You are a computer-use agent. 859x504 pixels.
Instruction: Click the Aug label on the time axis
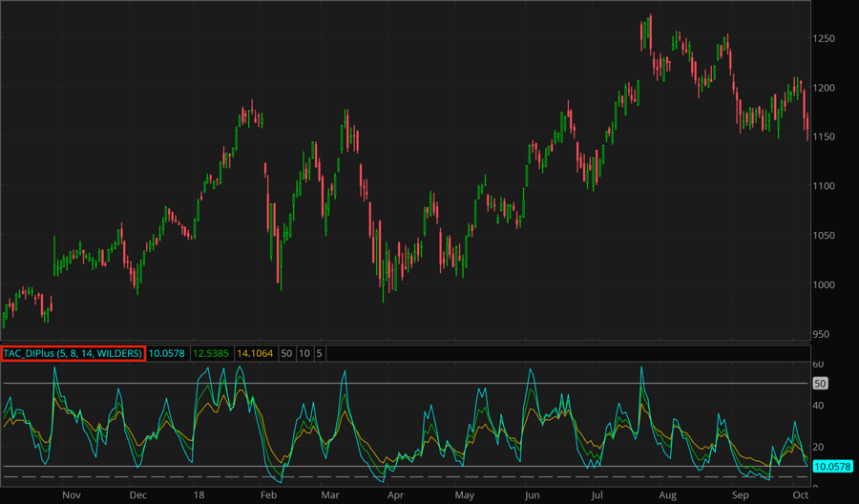666,495
